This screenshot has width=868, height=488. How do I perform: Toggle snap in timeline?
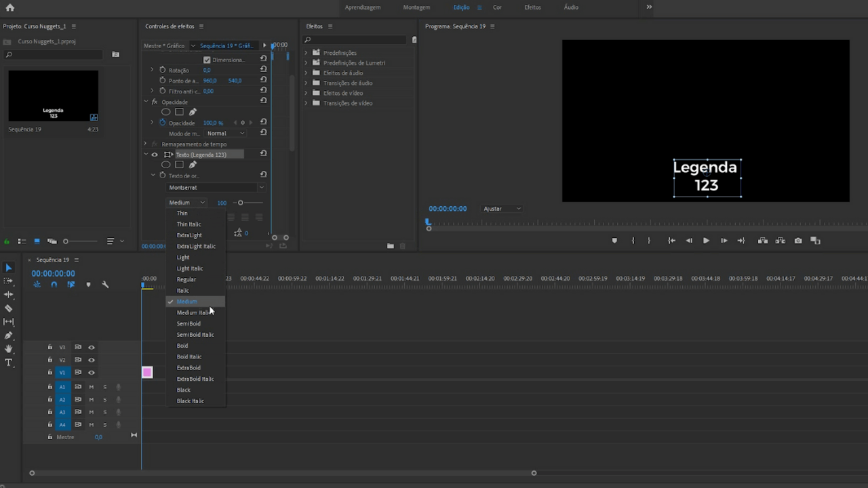[x=54, y=285]
